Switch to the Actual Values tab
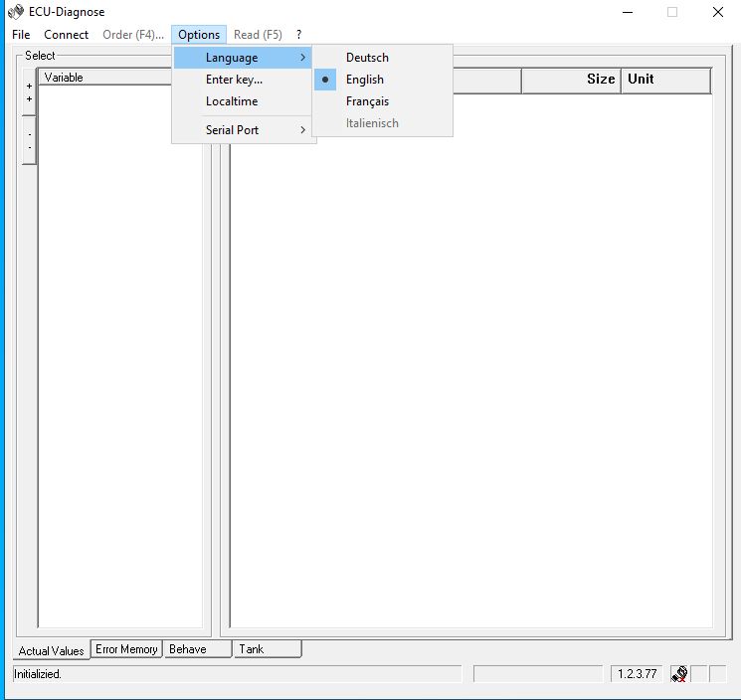The image size is (741, 700). point(51,650)
